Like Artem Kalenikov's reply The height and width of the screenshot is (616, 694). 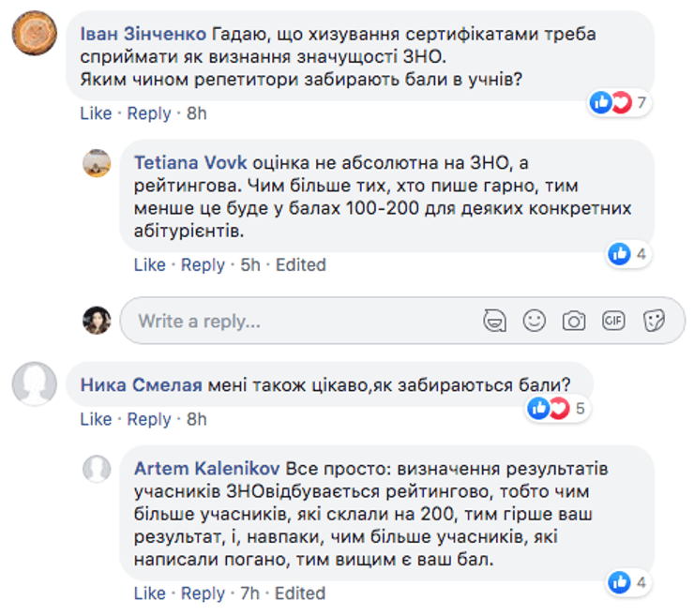tap(149, 593)
